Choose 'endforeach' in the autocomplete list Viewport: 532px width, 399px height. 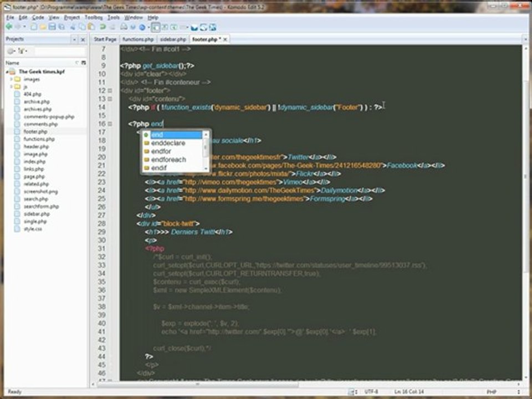pyautogui.click(x=172, y=159)
